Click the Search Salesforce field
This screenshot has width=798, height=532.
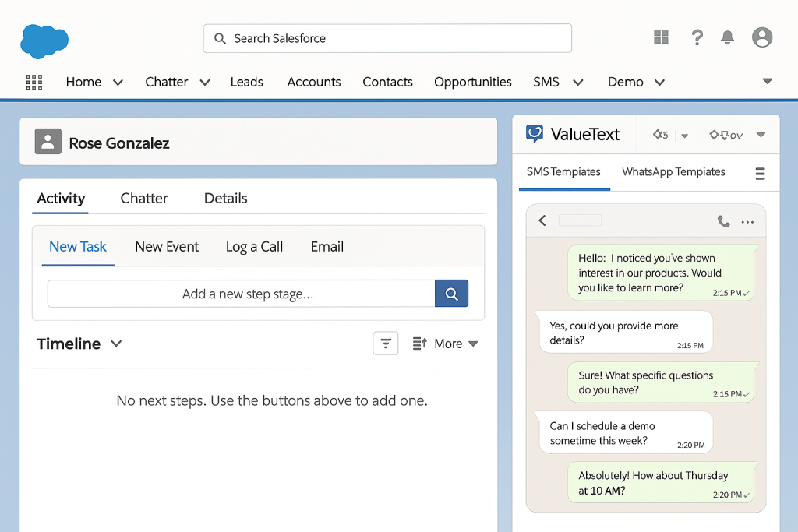[387, 38]
